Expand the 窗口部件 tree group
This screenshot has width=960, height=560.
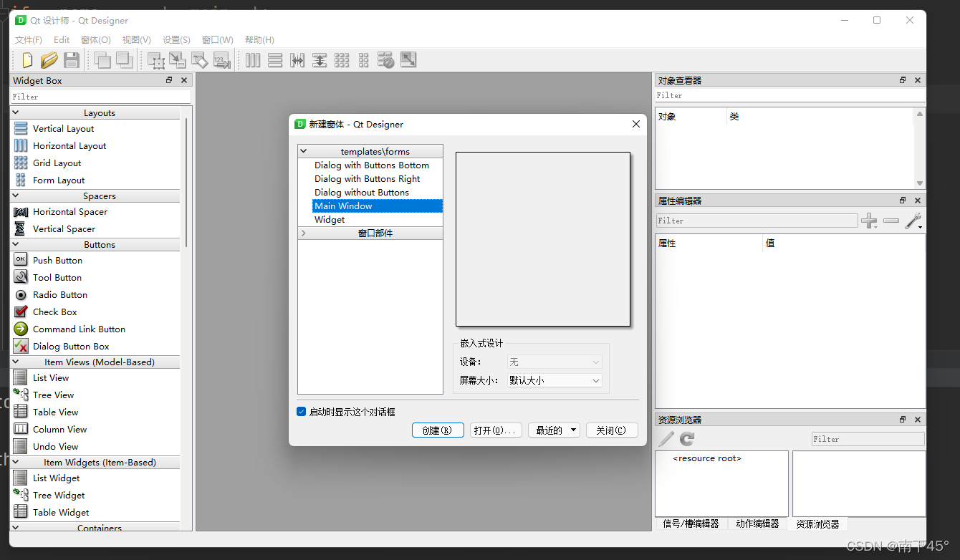[303, 233]
